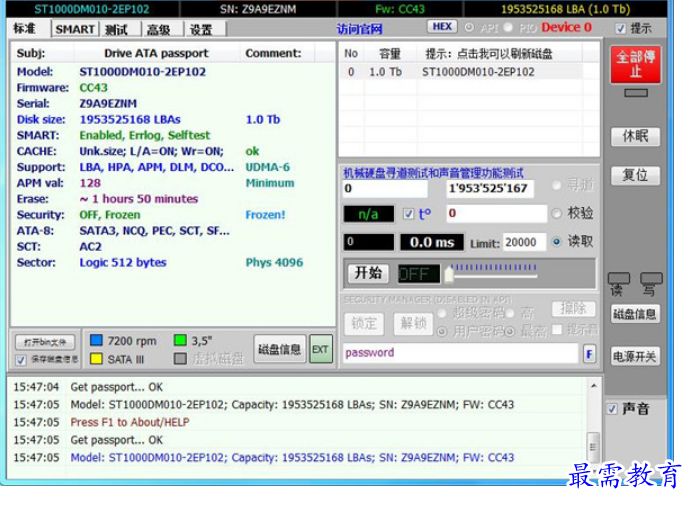The image size is (690, 507).
Task: Open the 高级 advanced tab
Action: (157, 29)
